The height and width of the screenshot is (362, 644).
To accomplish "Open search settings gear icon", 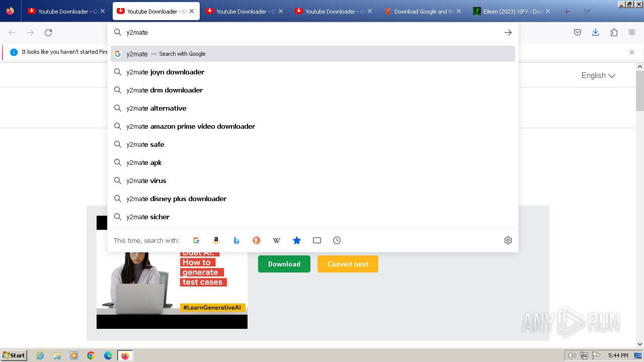I will point(508,240).
